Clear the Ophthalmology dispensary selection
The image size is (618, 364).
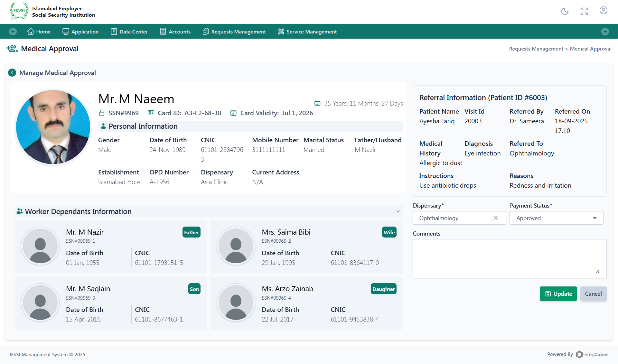pos(496,218)
